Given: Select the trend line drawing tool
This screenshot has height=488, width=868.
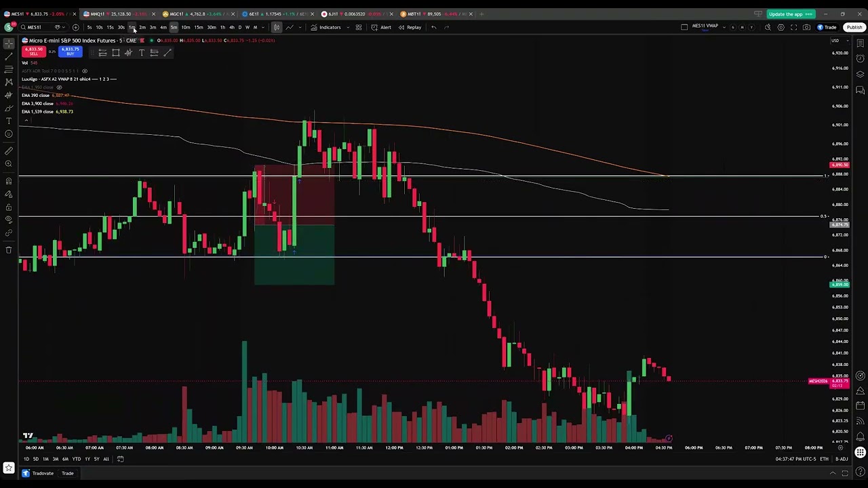Looking at the screenshot, I should (9, 57).
